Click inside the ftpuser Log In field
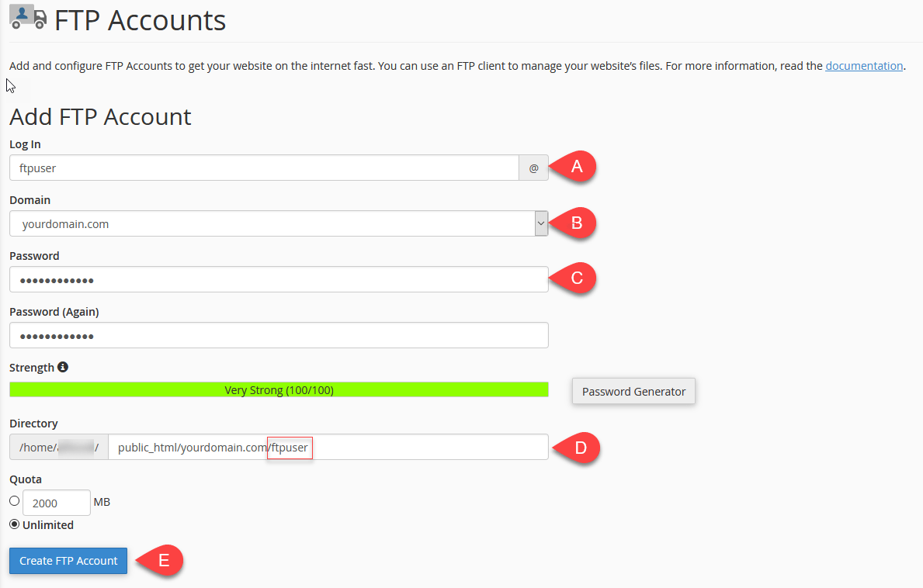Viewport: 923px width, 588px height. pyautogui.click(x=264, y=167)
